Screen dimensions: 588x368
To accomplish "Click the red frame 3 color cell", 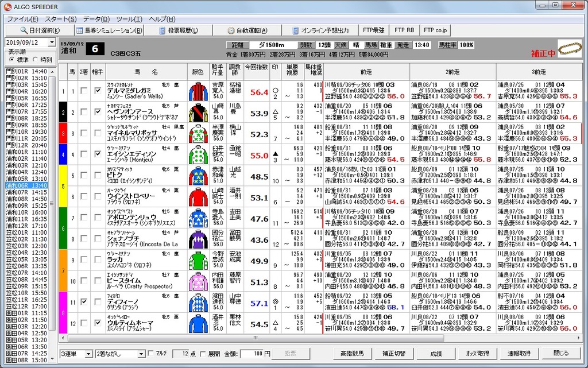I will tap(63, 133).
